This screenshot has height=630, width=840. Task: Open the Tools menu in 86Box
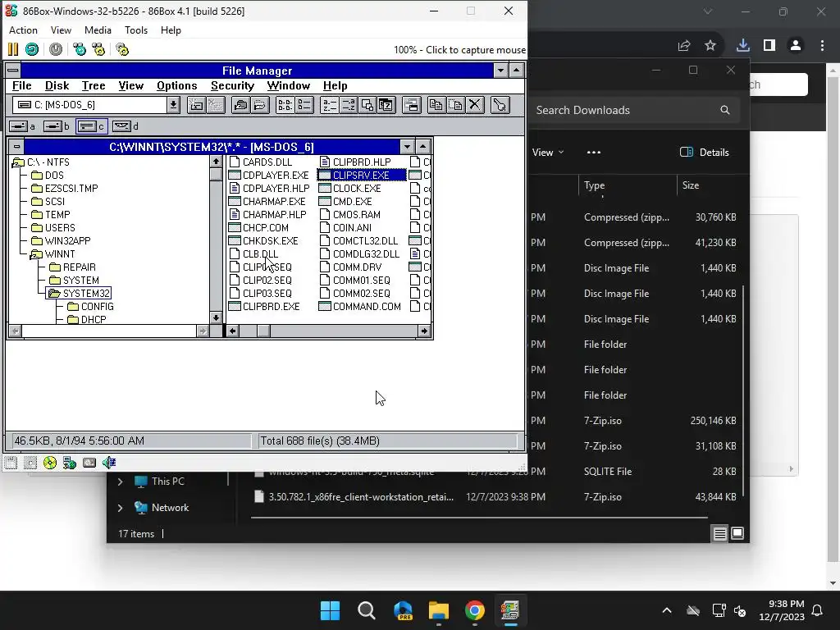point(136,30)
